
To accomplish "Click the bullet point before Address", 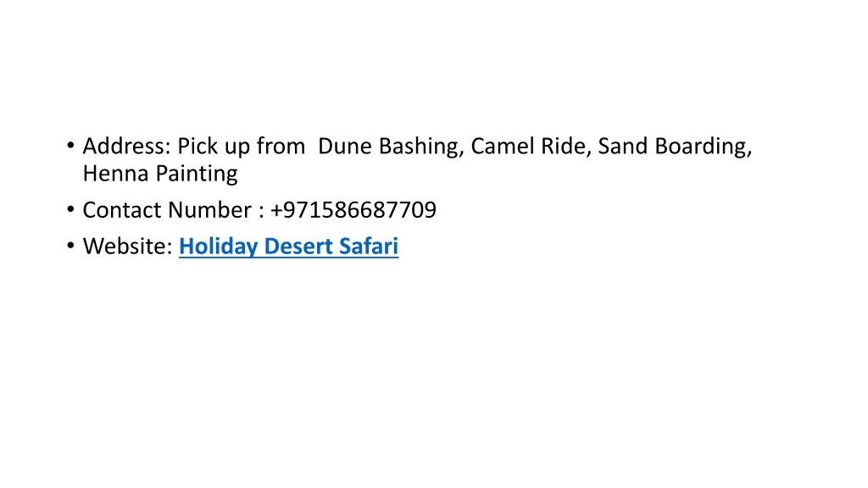I will coord(70,146).
